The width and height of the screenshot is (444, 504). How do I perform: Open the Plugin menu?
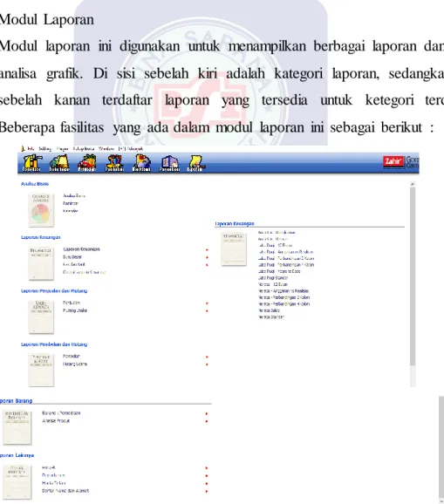(62, 149)
